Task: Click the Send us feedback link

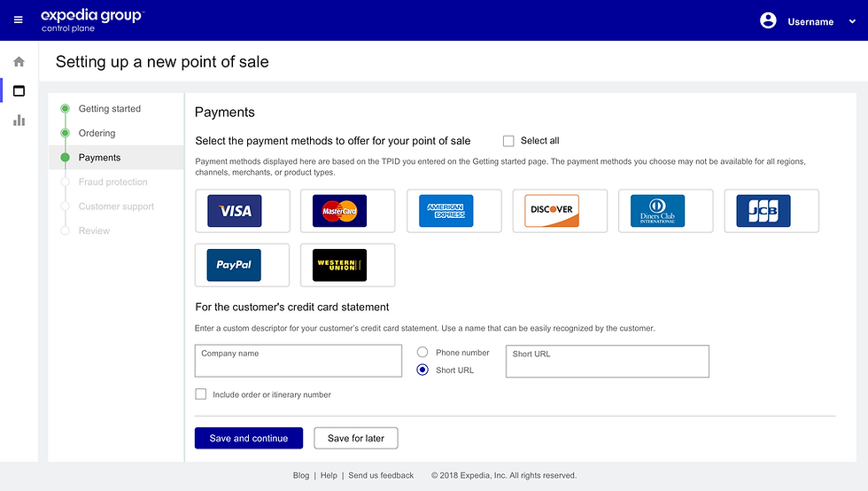Action: (x=381, y=475)
